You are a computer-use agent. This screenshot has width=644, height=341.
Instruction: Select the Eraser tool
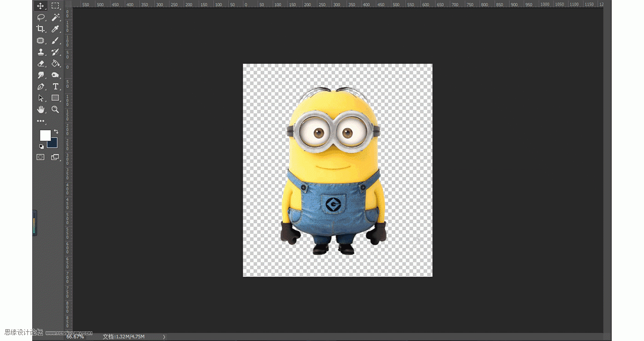(41, 63)
